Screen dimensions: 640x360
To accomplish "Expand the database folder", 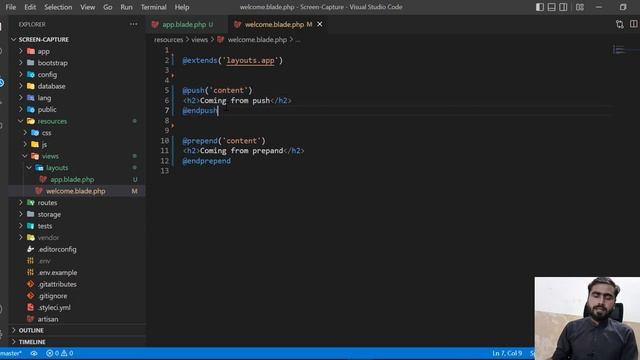I will (21, 86).
